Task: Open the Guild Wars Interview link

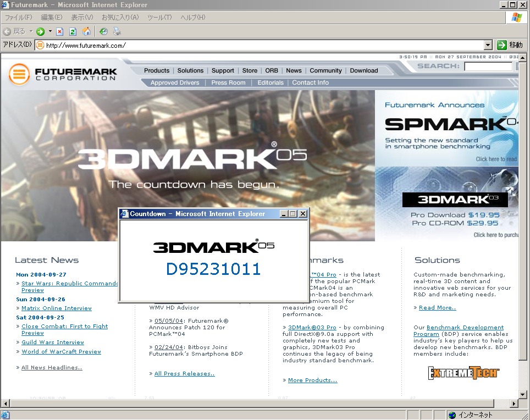Action: (x=53, y=342)
